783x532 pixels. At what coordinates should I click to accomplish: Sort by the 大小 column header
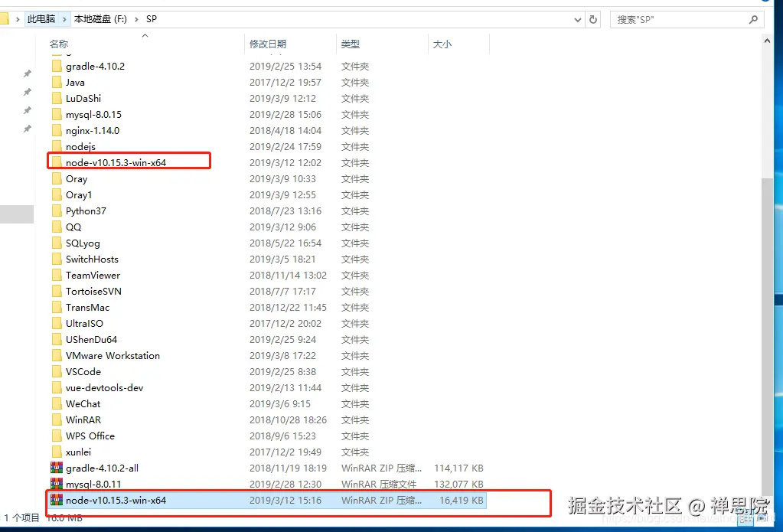tap(442, 44)
